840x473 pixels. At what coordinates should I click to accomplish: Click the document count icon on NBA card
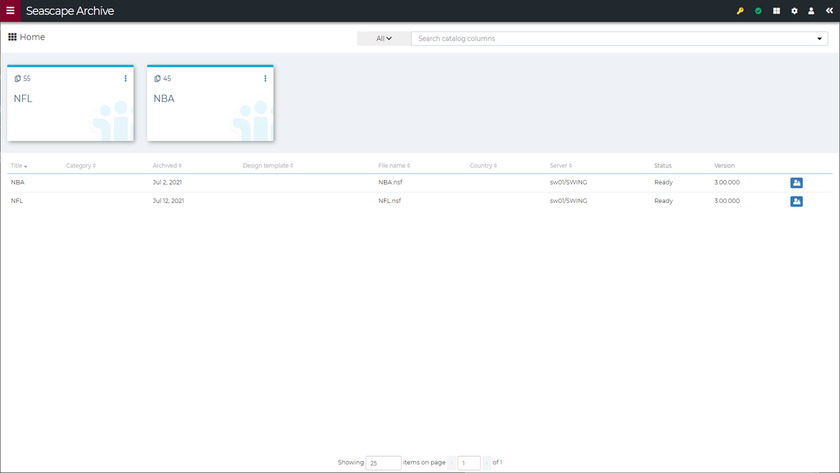coord(158,78)
